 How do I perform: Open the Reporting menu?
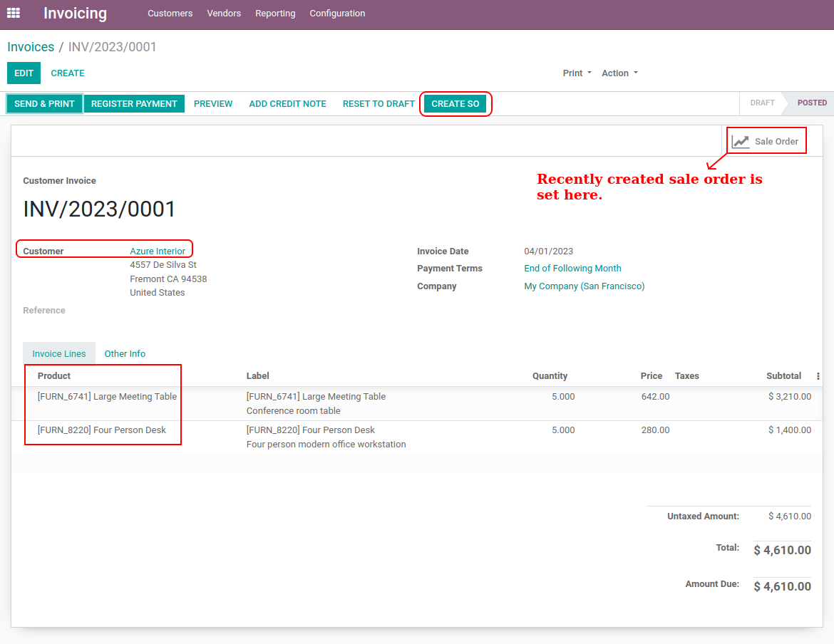[275, 14]
